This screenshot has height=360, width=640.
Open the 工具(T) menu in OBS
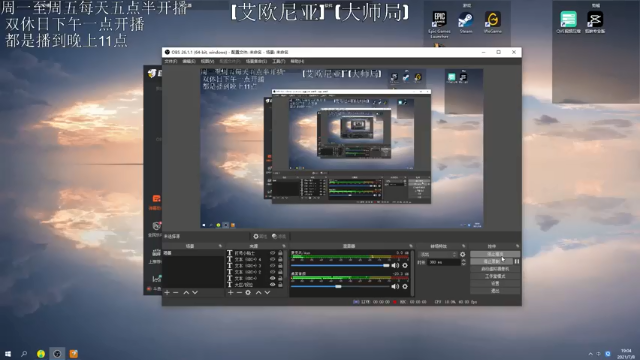tap(279, 61)
